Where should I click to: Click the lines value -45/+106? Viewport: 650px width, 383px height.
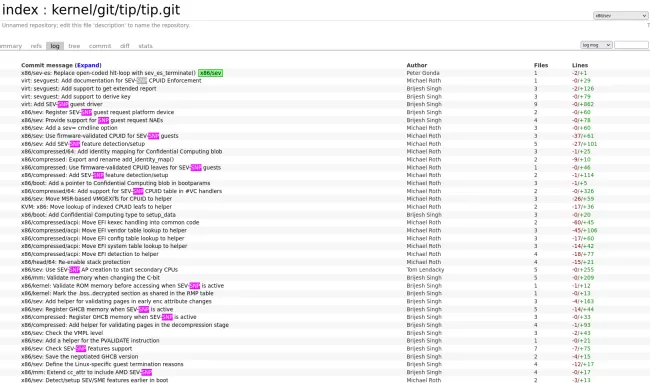click(x=585, y=230)
